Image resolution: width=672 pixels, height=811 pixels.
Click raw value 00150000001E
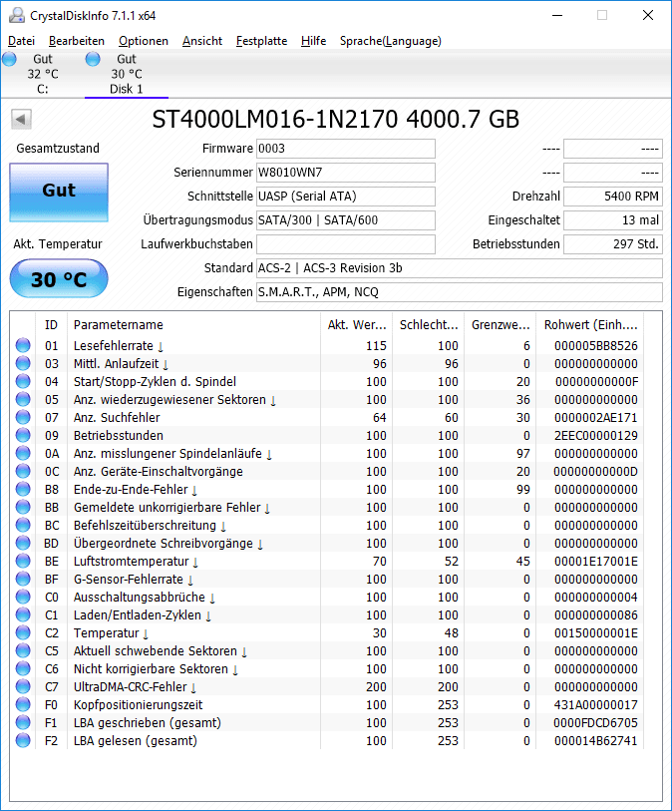click(x=596, y=633)
